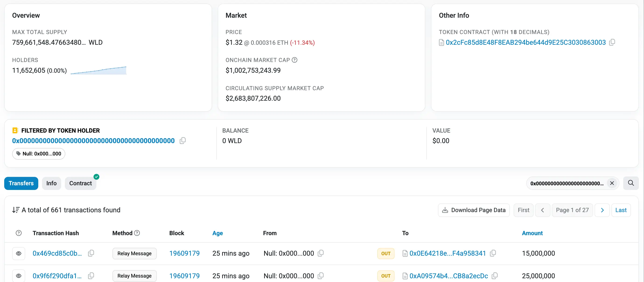
Task: Open the contract document icon beside 0x2cFc85d8
Action: pos(441,43)
